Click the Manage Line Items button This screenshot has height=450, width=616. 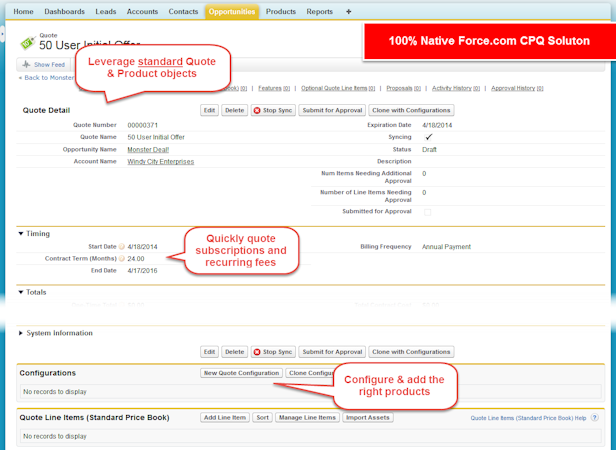307,417
